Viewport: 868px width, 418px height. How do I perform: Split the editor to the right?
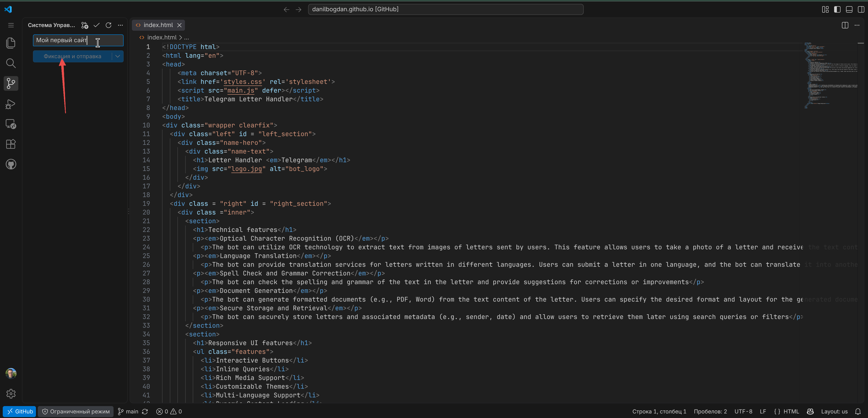click(845, 25)
